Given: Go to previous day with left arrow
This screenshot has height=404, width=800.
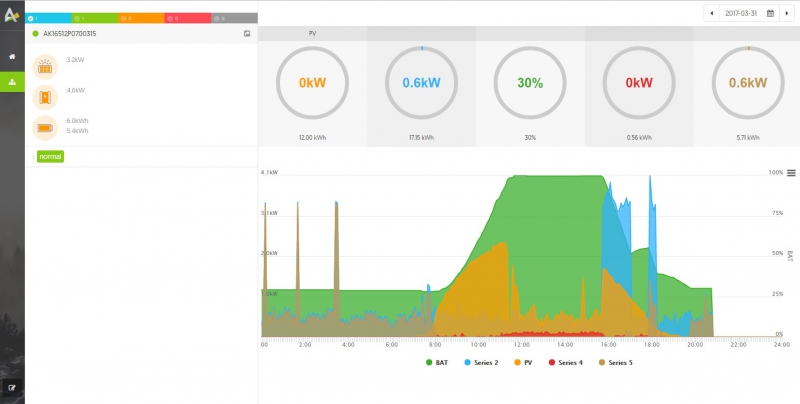Looking at the screenshot, I should click(712, 13).
